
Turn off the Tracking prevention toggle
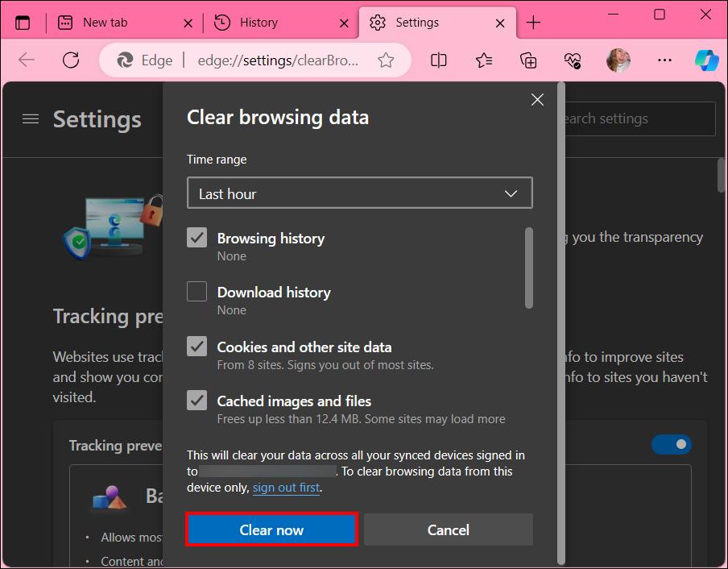(x=672, y=445)
